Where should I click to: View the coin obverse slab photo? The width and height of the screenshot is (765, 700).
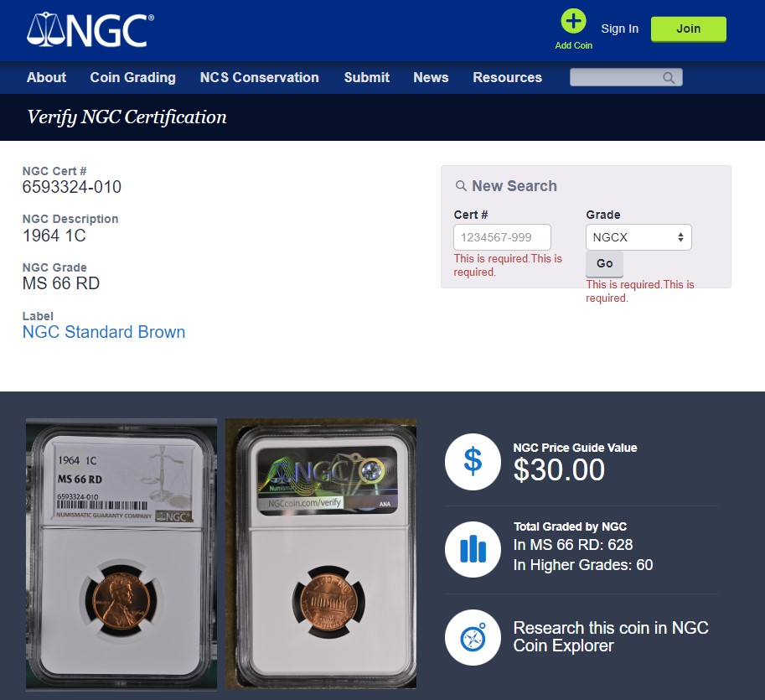[121, 554]
